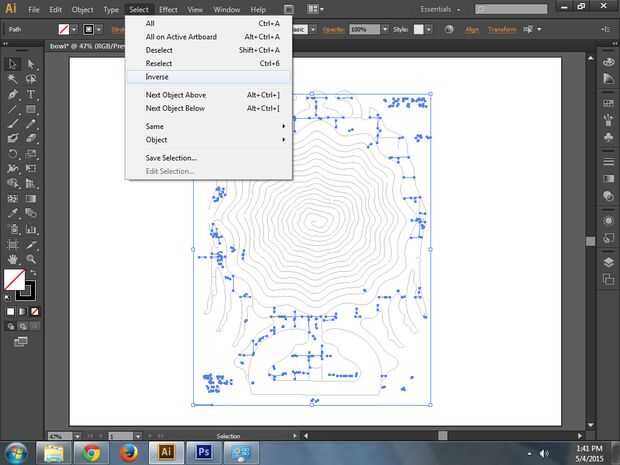Pick the Column Graph tool

point(31,229)
